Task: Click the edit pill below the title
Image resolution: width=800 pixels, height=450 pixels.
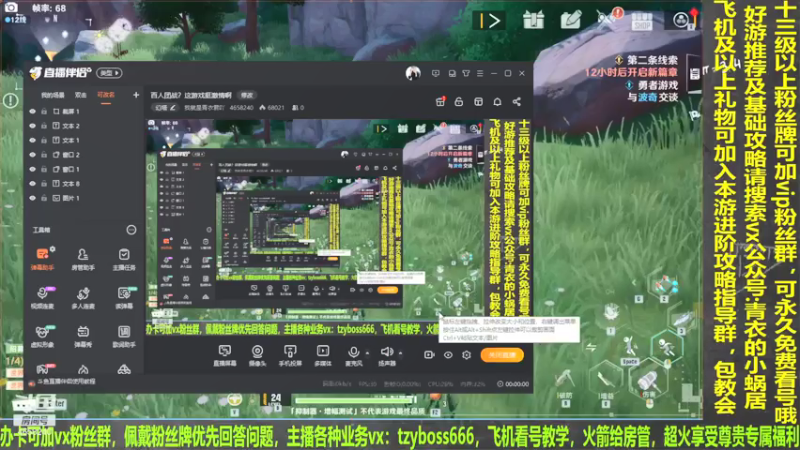Action: (x=164, y=108)
